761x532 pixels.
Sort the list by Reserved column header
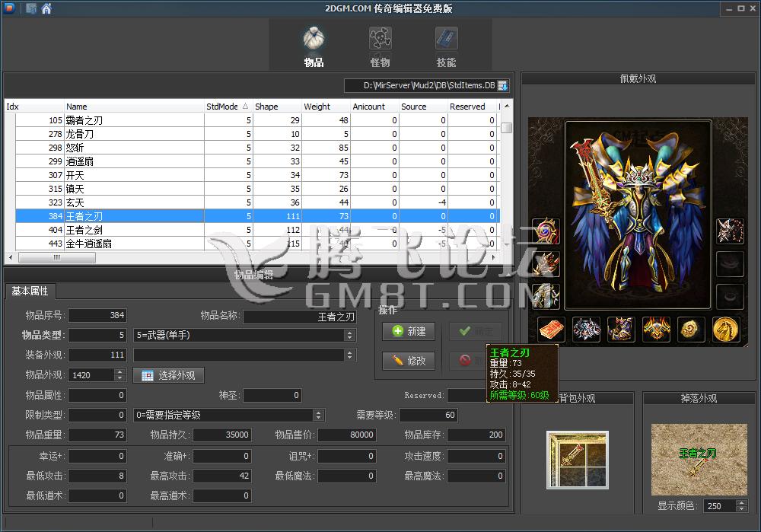pos(472,107)
